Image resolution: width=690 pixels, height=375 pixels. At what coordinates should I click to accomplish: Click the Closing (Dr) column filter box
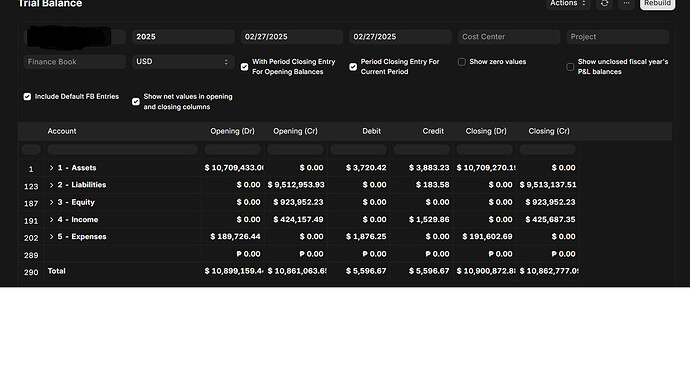[x=484, y=149]
